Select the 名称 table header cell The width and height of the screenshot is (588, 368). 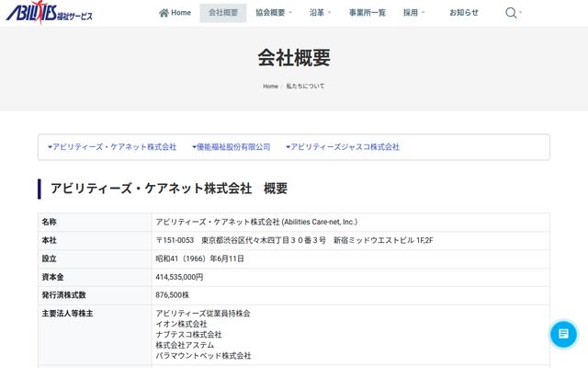click(95, 222)
